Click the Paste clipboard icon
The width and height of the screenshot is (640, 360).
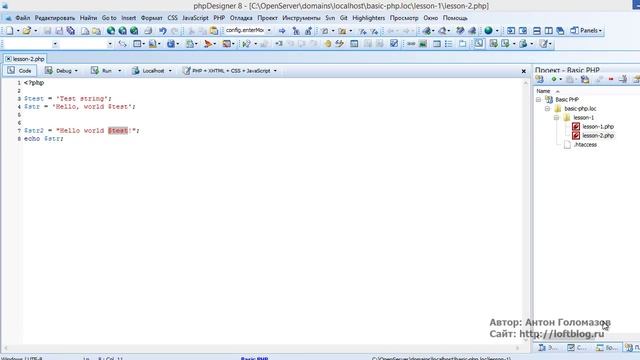213,31
